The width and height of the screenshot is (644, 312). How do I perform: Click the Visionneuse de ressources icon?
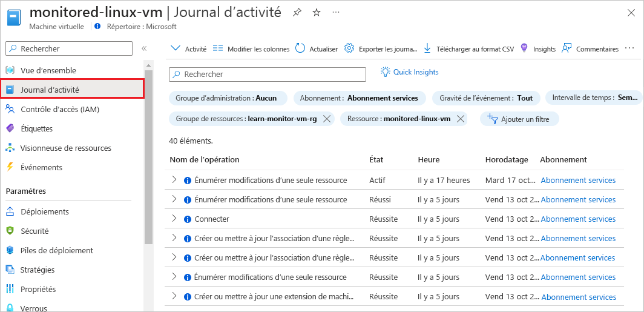(x=10, y=148)
